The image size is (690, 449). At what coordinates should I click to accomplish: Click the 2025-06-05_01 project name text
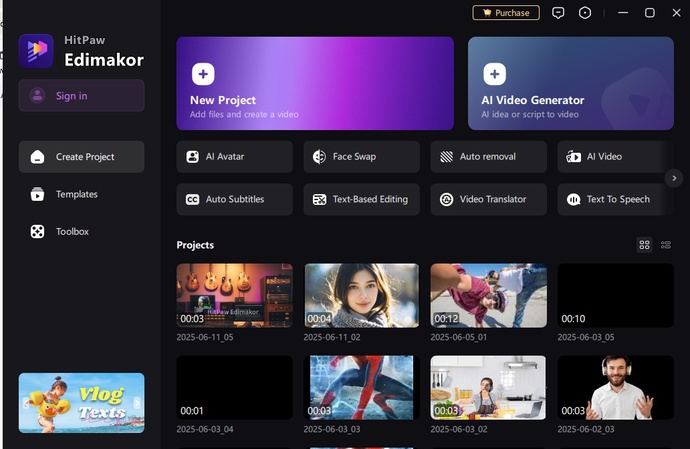[x=459, y=337]
